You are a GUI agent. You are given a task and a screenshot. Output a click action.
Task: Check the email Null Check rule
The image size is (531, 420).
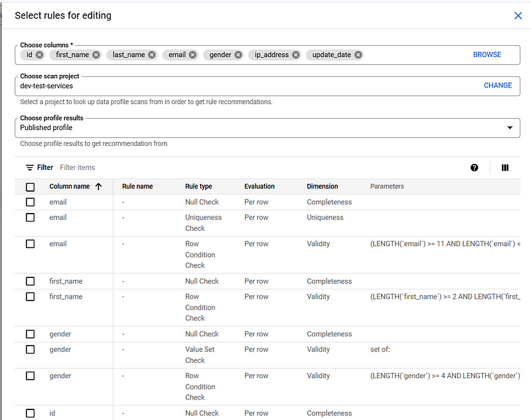coord(31,202)
